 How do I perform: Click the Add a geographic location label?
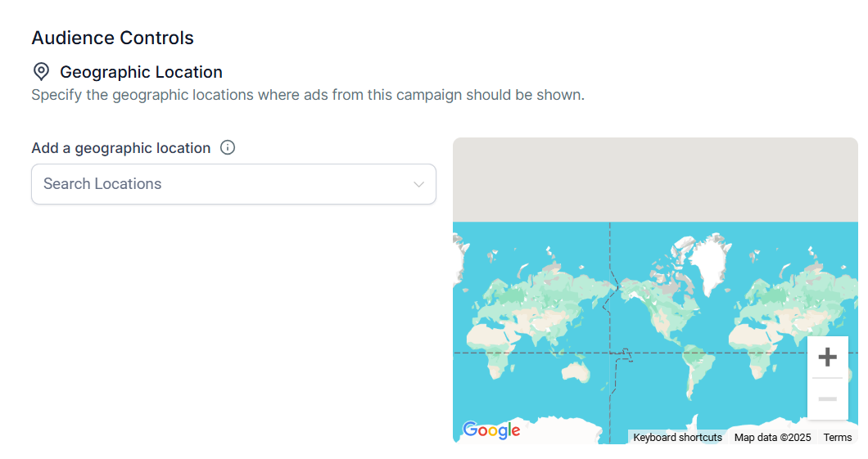tap(120, 148)
